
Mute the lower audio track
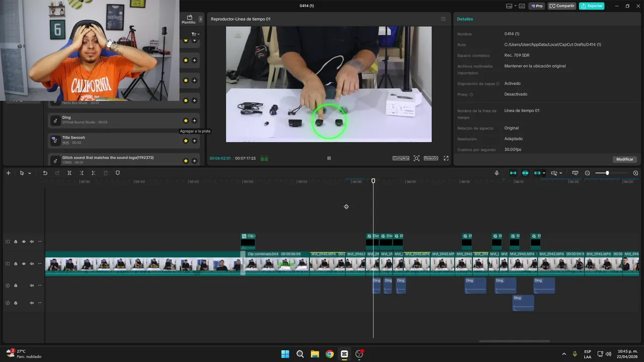[x=32, y=303]
